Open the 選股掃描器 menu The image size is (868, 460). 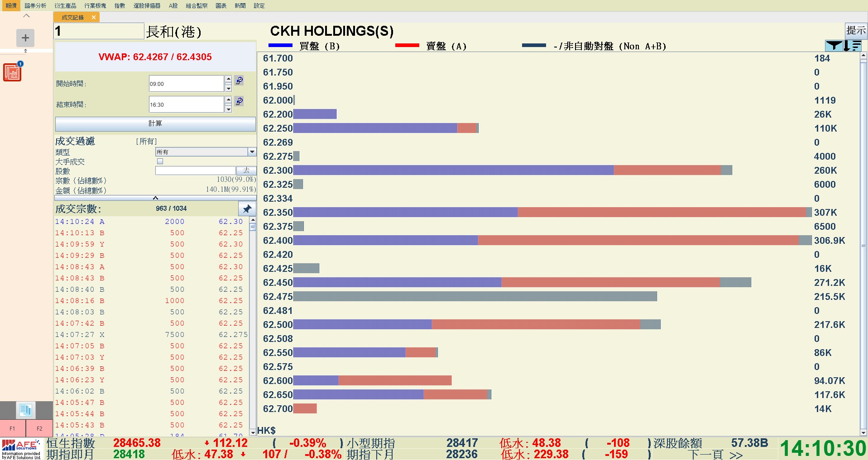[x=147, y=5]
